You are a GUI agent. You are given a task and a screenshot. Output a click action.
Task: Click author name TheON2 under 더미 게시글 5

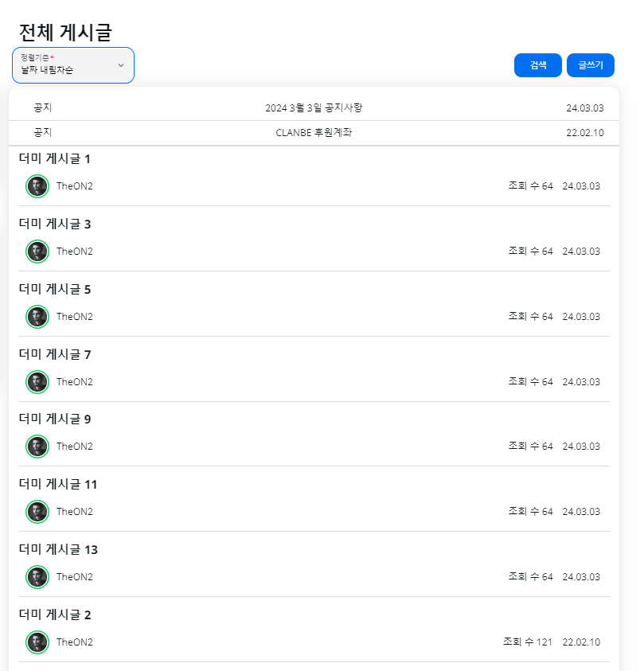pyautogui.click(x=75, y=317)
